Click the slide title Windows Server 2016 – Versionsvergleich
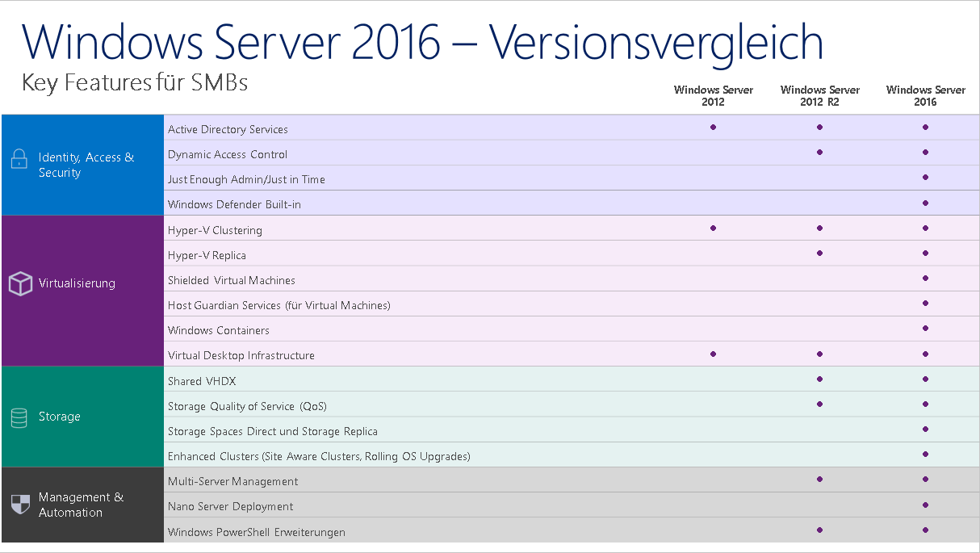This screenshot has height=553, width=980. (x=422, y=42)
